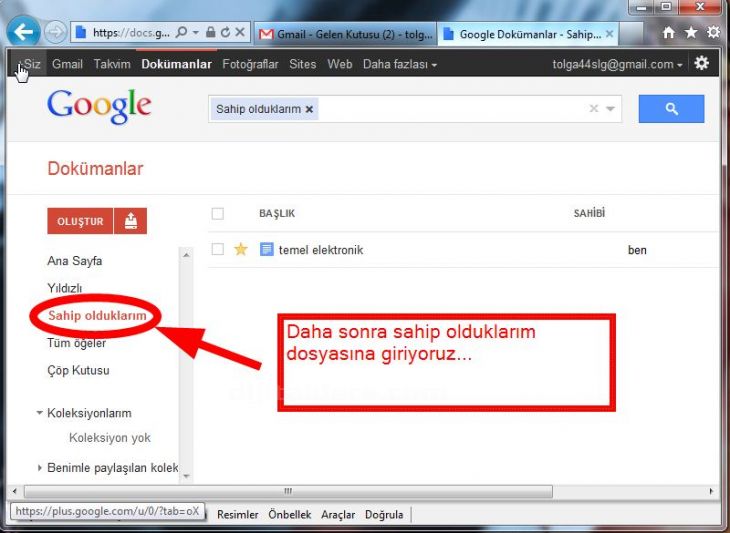Click the stop loading X icon in address bar
This screenshot has width=730, height=533.
click(x=240, y=32)
